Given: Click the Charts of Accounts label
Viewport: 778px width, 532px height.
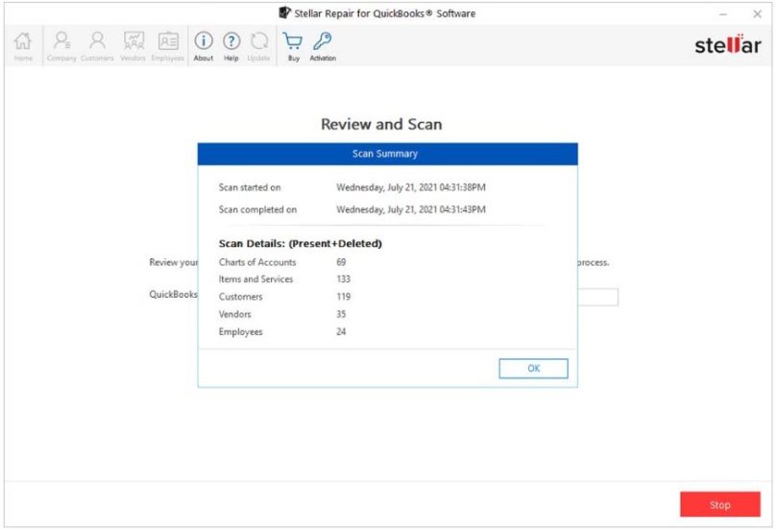Looking at the screenshot, I should point(257,262).
